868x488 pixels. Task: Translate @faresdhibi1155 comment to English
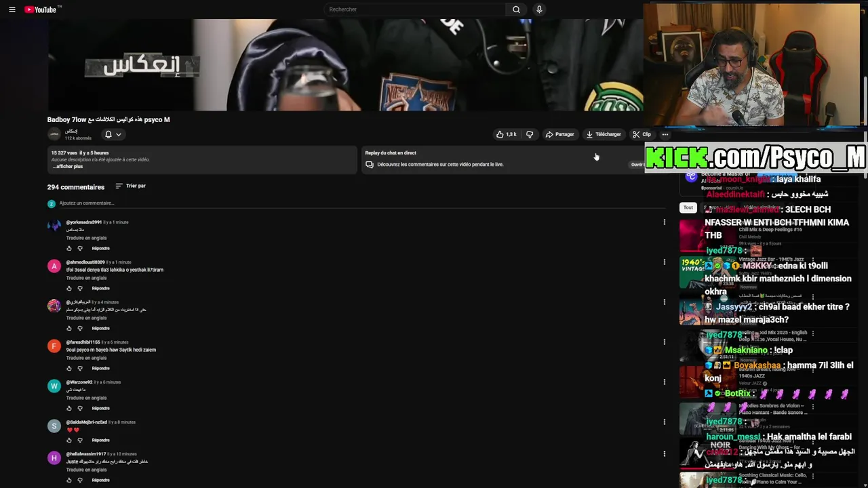point(86,358)
